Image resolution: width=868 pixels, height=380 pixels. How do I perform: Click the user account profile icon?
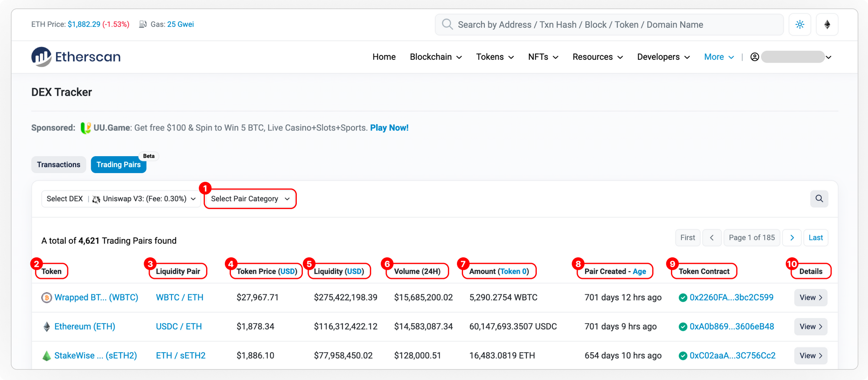click(x=755, y=57)
